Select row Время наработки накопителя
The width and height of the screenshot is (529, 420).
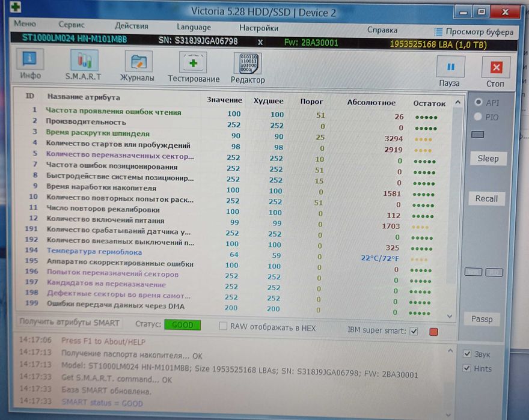[233, 189]
